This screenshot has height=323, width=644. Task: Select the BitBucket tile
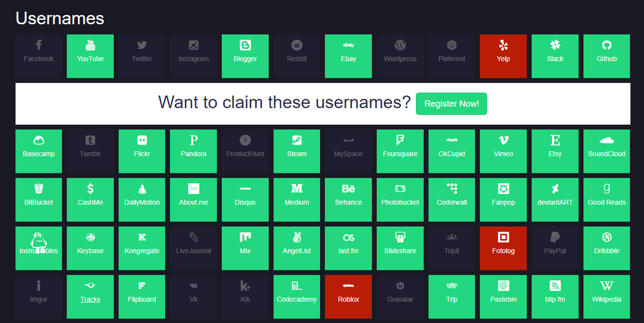tap(39, 200)
